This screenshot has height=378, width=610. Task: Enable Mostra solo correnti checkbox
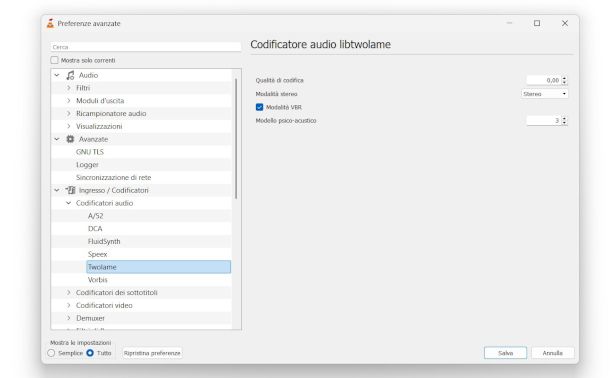click(54, 60)
